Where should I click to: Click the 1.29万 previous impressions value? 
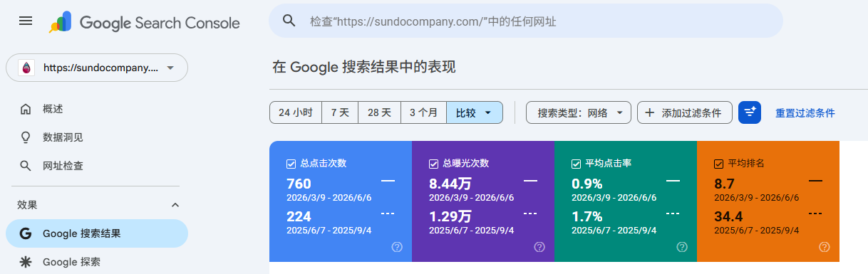pos(450,216)
